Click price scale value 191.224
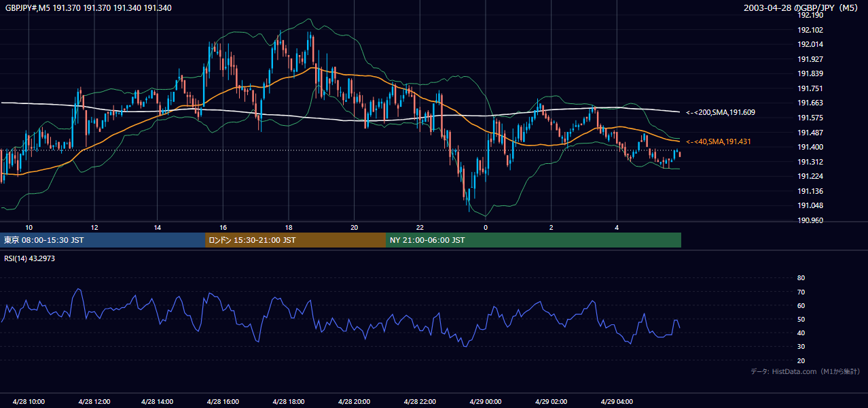868x408 pixels. pos(810,176)
